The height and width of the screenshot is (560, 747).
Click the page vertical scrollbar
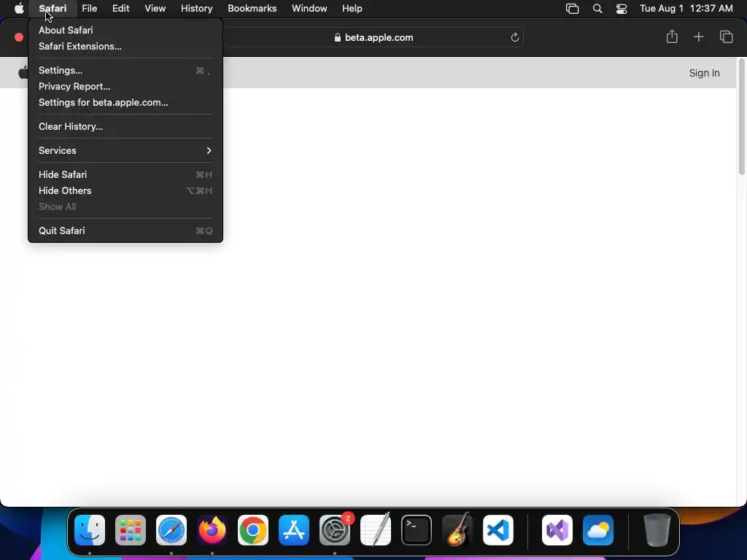741,117
